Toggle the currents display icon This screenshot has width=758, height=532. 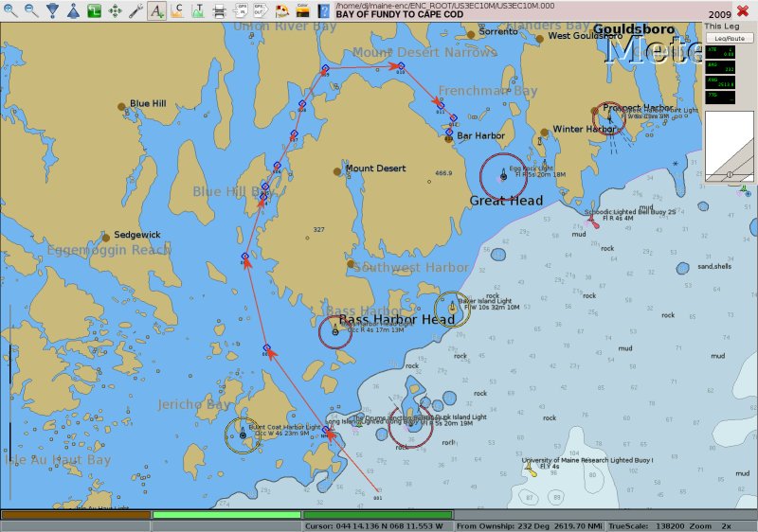pyautogui.click(x=178, y=11)
